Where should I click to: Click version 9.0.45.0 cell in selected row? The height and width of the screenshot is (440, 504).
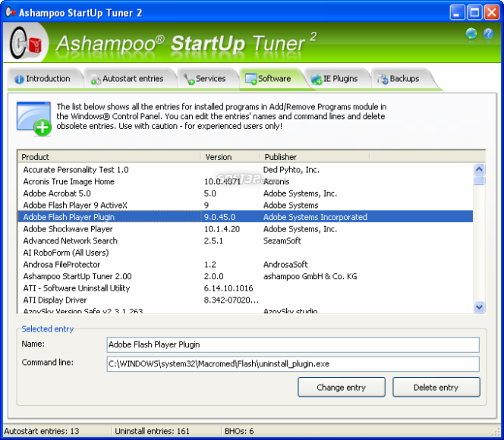click(x=219, y=217)
